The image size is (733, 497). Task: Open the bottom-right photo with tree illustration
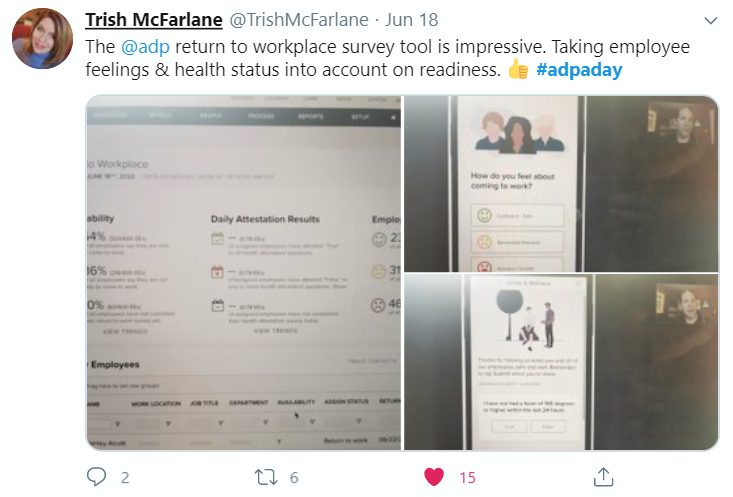point(561,362)
